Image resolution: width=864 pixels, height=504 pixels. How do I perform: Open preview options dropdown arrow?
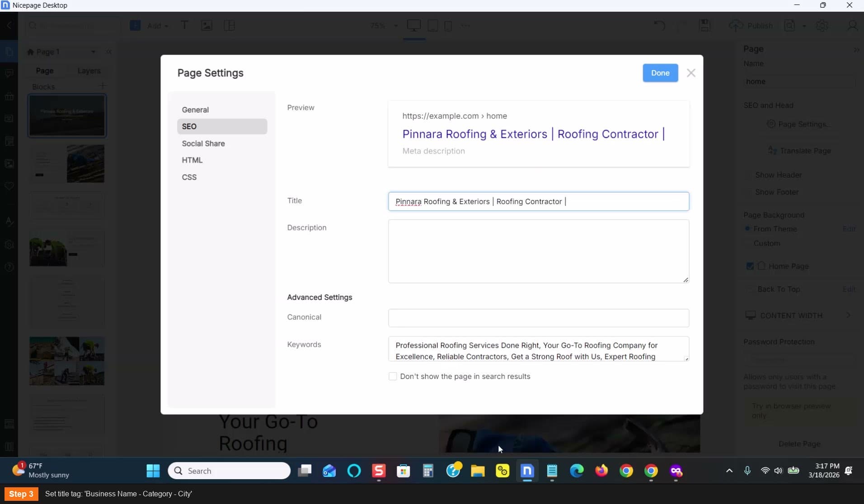point(804,26)
